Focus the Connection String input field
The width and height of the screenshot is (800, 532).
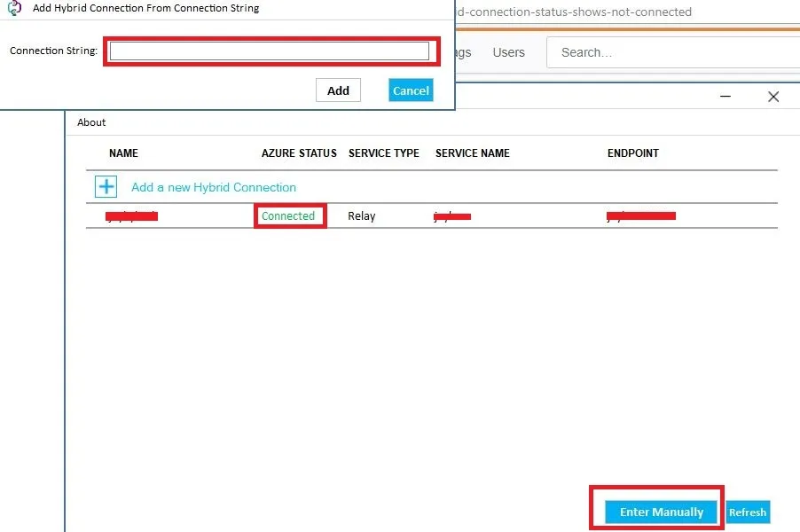270,51
